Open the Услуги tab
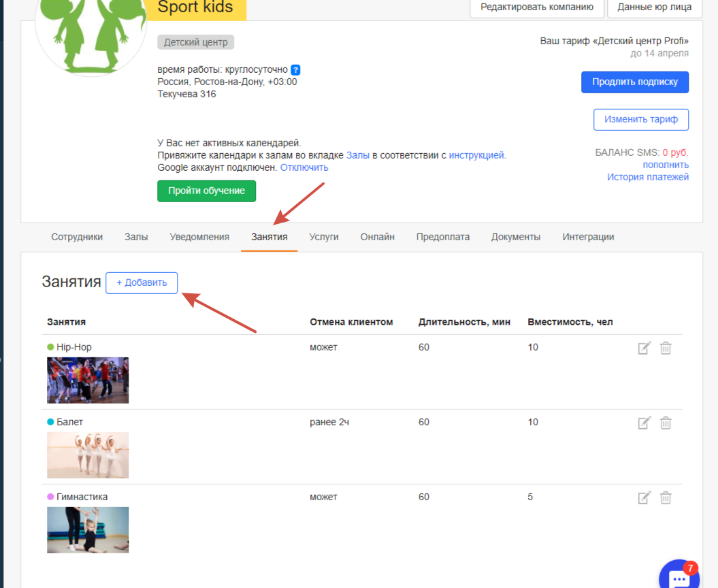Image resolution: width=718 pixels, height=588 pixels. point(323,237)
